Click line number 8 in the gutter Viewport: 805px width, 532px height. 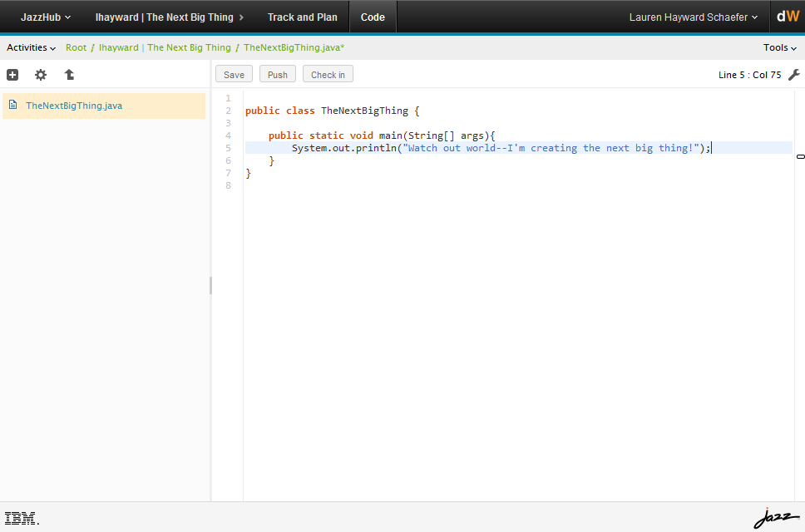[x=229, y=185]
